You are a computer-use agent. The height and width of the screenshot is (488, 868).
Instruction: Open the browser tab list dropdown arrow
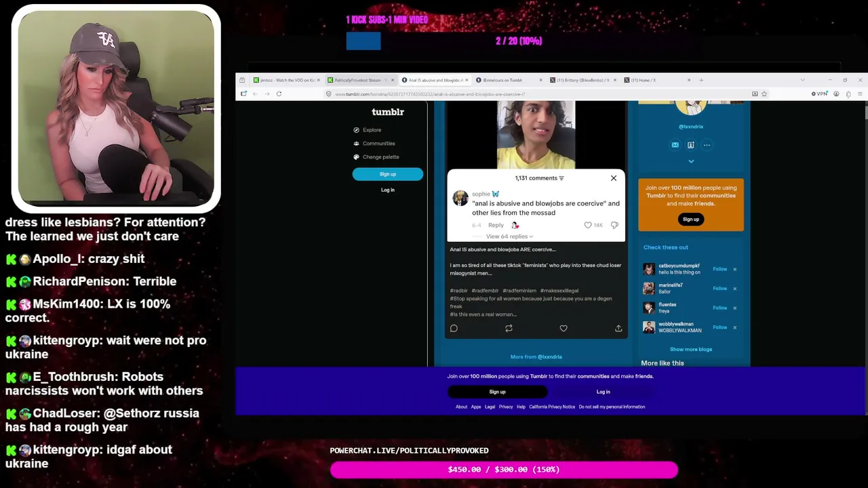click(802, 80)
